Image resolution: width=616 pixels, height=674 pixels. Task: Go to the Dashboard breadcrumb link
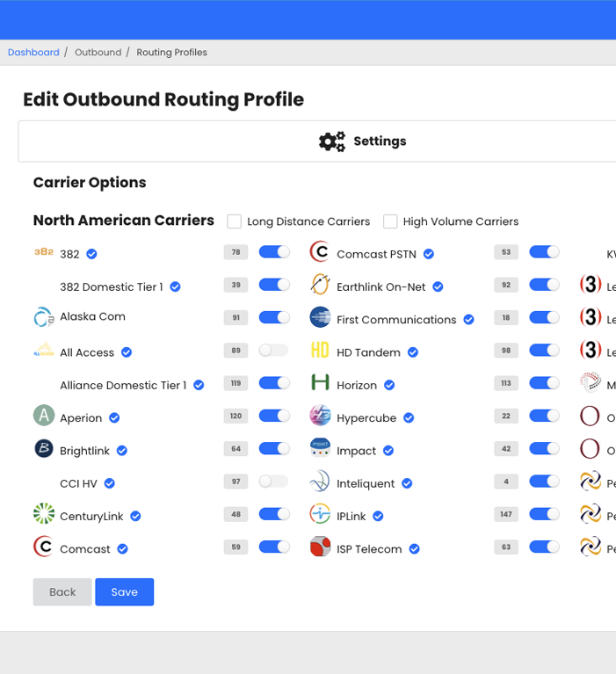point(33,52)
